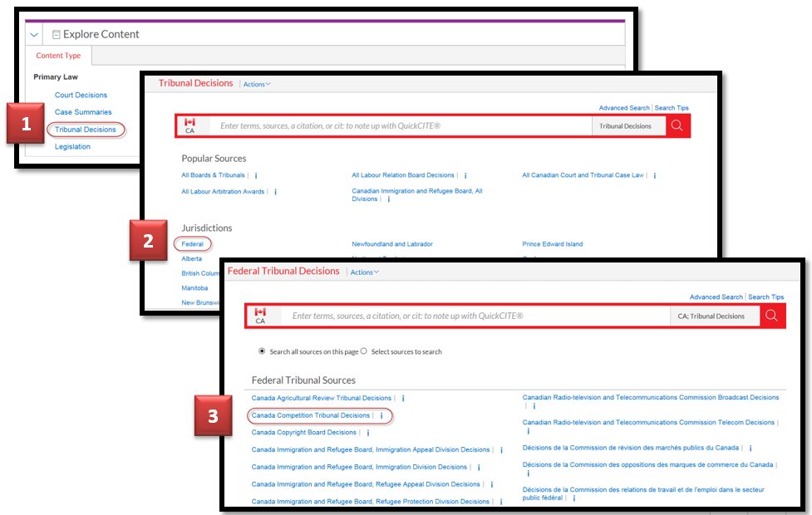812x515 pixels.
Task: Open the Tribunal Decisions search filter box
Action: tap(628, 125)
